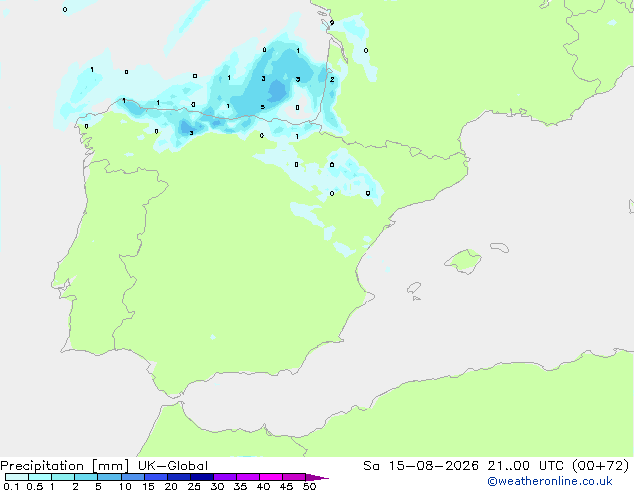Viewport: 634px width, 490px height.
Task: Select the 35–40 mm purple legend swatch
Action: (247, 477)
